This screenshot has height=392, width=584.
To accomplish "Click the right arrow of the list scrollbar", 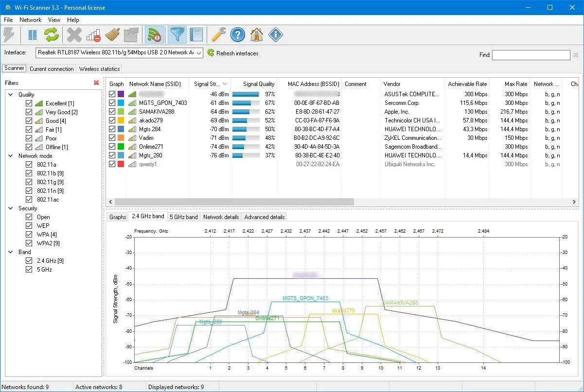I will pyautogui.click(x=575, y=202).
